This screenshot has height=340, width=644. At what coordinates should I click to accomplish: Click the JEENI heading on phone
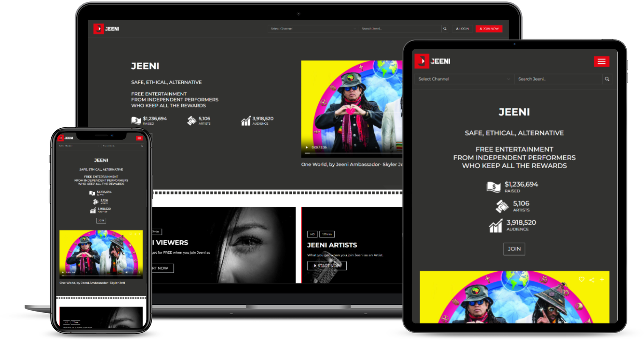(x=101, y=160)
